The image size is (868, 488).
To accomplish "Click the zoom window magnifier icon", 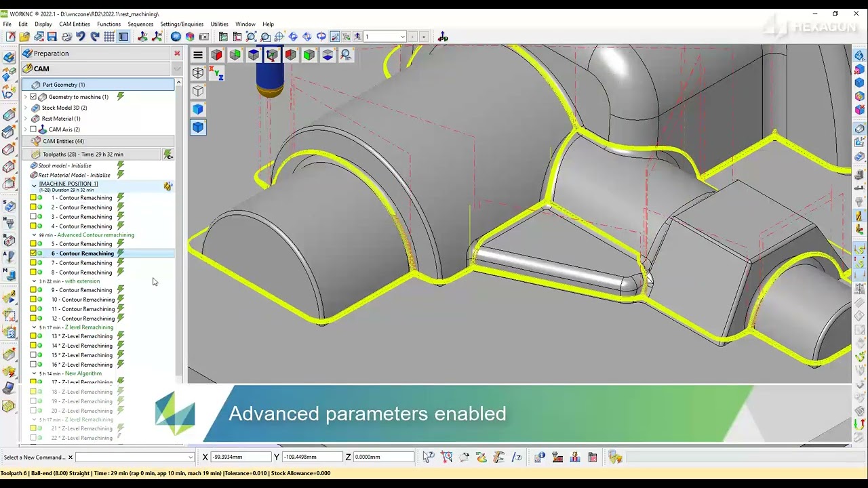I will [265, 37].
